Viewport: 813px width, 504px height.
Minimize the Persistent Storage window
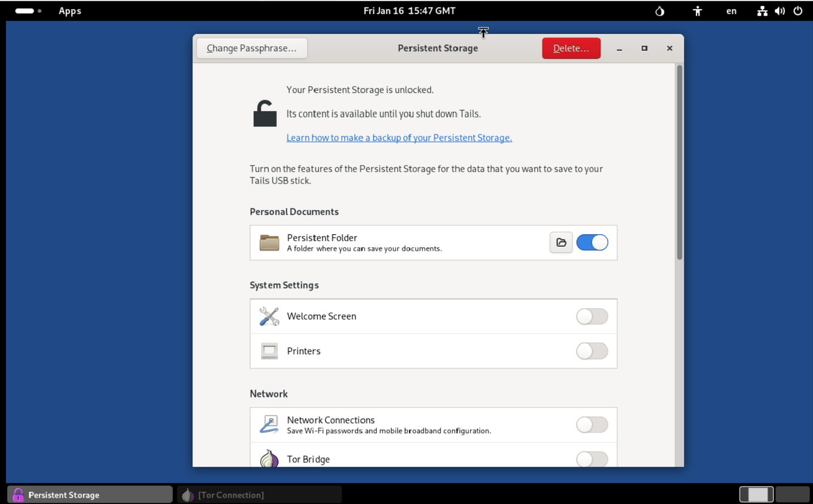[x=619, y=48]
